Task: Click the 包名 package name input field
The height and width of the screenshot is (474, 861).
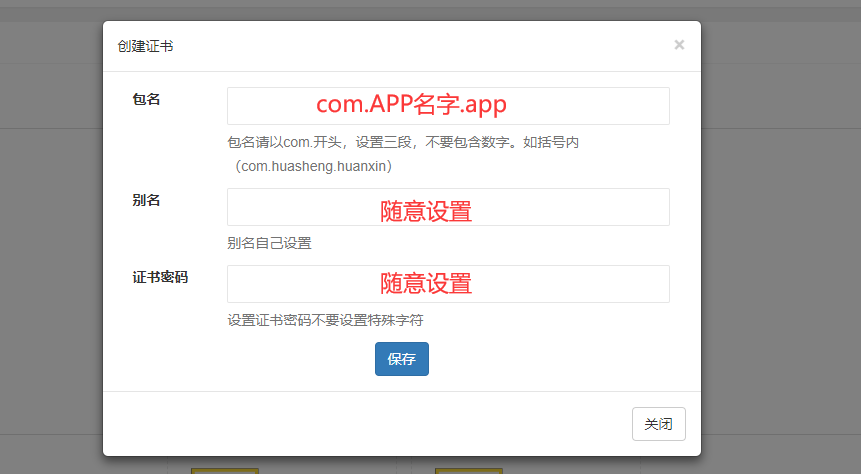Action: coord(448,106)
